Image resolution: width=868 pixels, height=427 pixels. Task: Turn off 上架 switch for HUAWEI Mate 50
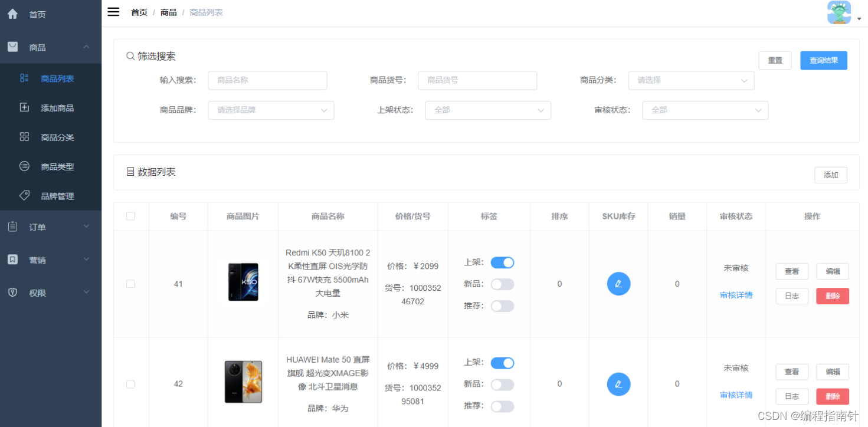tap(502, 363)
